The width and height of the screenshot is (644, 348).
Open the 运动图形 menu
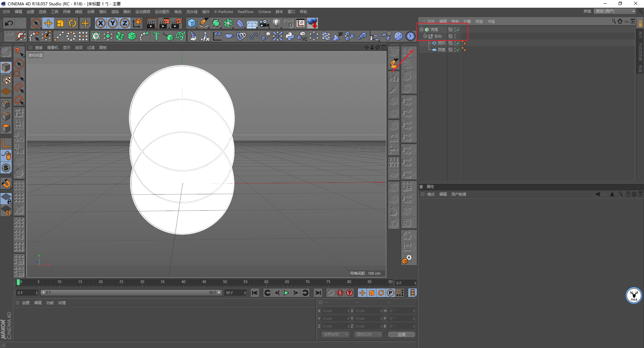coord(162,12)
